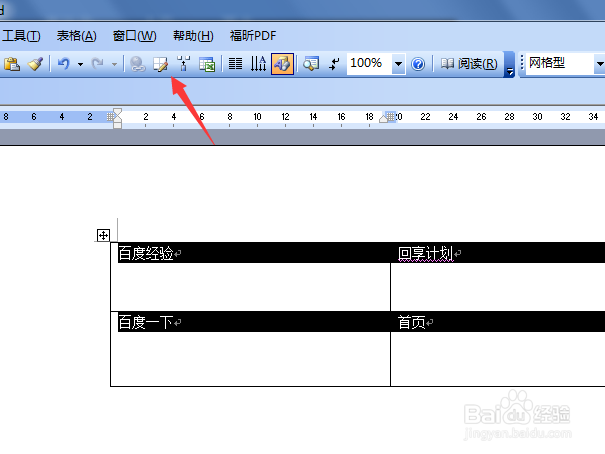Click the 百度一下 table cell text
Screen dimensions: 605x454
[145, 322]
